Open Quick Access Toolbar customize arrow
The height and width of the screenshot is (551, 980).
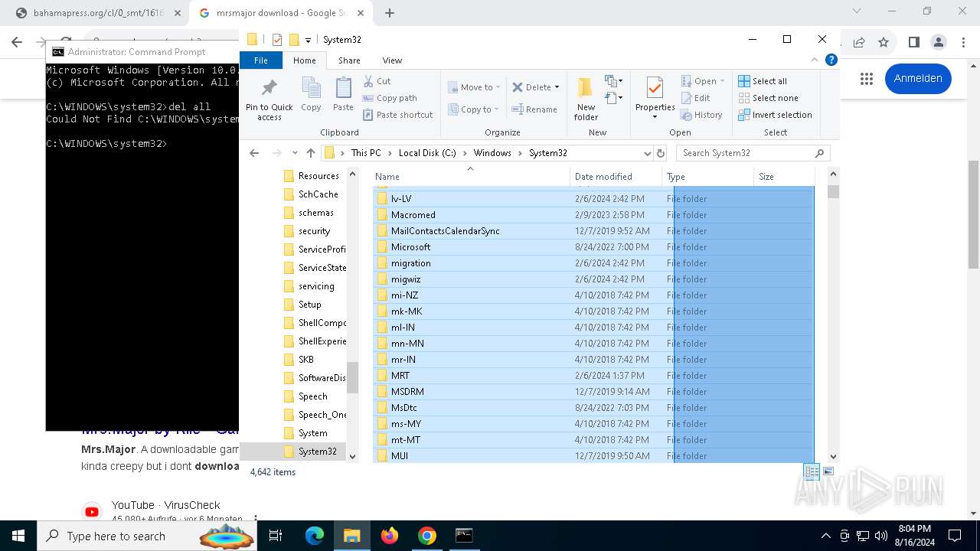pos(308,40)
